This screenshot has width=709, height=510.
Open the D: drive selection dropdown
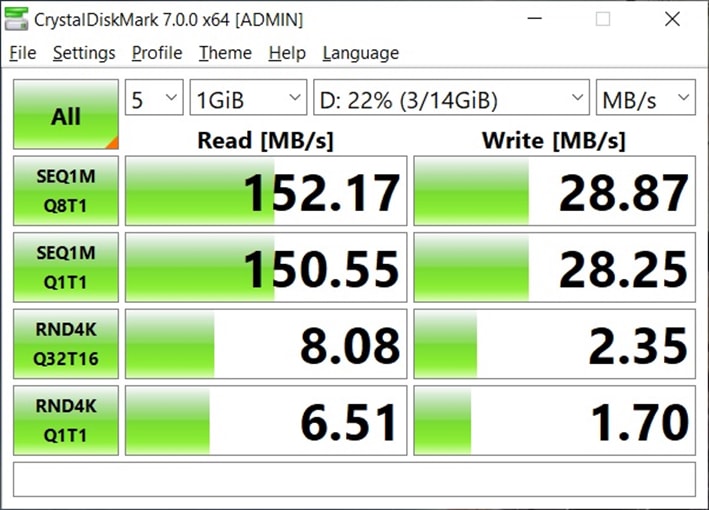point(450,99)
